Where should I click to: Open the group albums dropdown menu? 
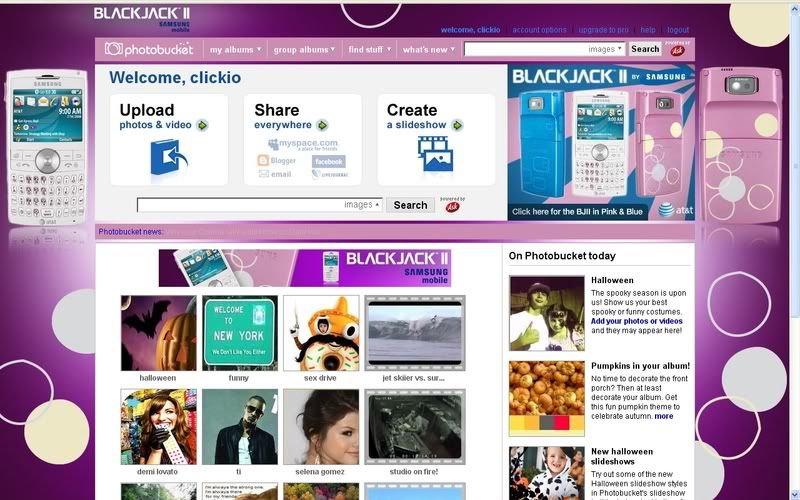pos(304,49)
